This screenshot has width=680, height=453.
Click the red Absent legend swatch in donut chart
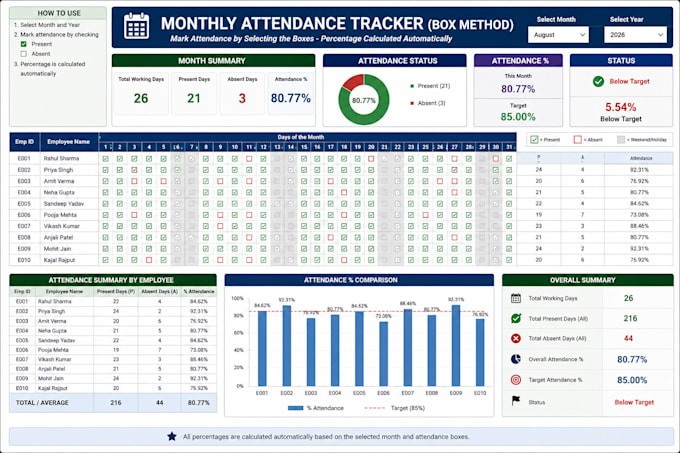click(x=412, y=103)
